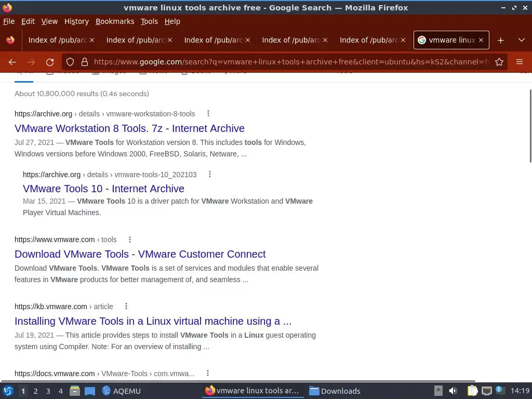532x399 pixels.
Task: Open Installing VMware Tools in Linux article
Action: tap(153, 321)
